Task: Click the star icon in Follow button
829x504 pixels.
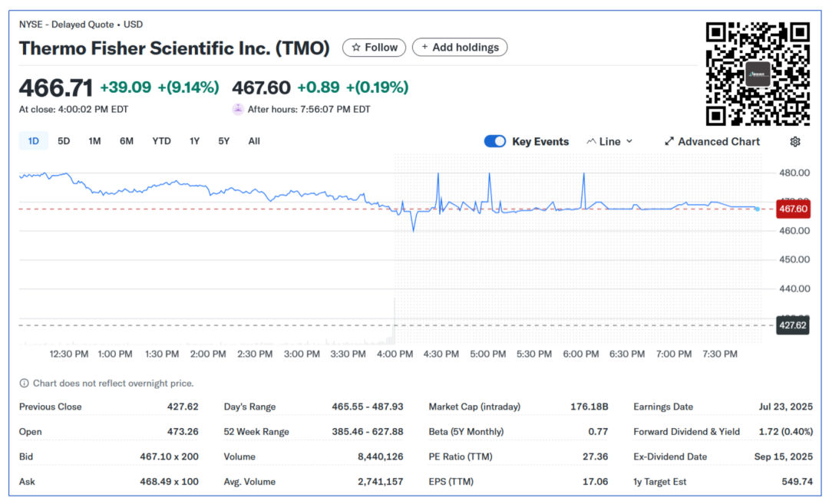Action: click(356, 48)
